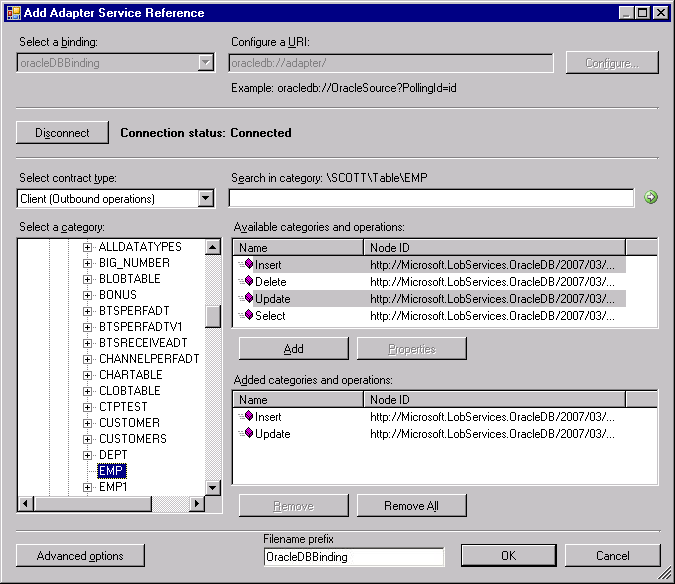Click the Delete operation diamond icon

tap(248, 281)
